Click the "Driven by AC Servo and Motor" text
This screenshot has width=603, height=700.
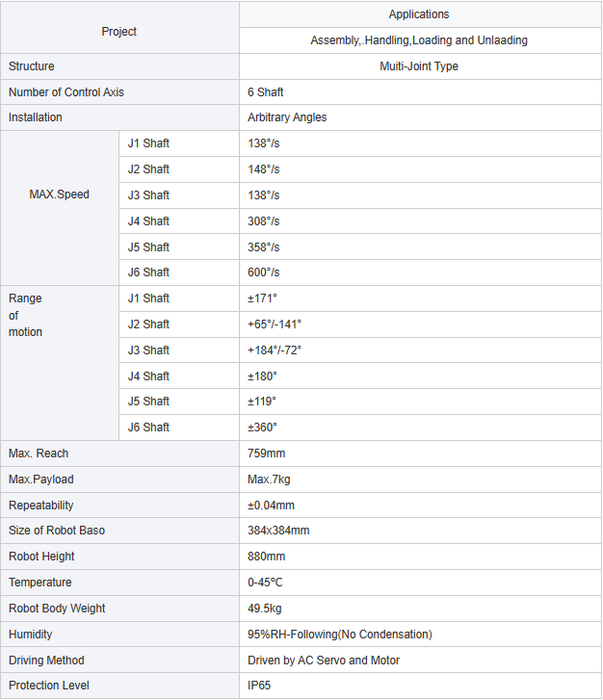pos(324,661)
